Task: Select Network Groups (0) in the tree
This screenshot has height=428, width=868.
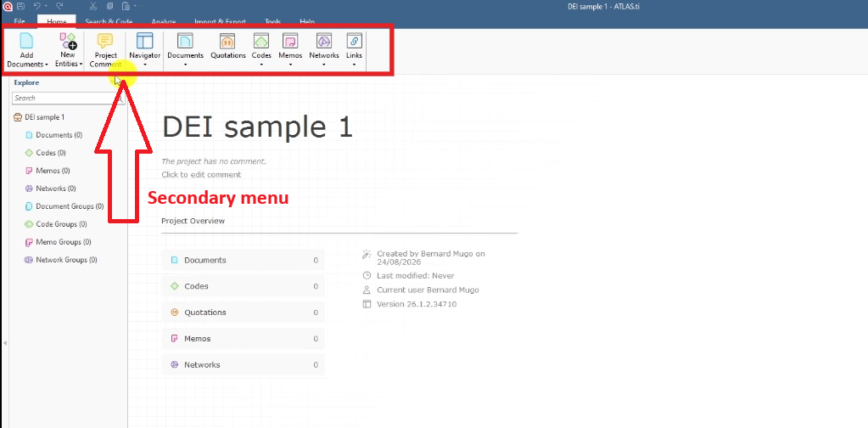Action: 61,260
